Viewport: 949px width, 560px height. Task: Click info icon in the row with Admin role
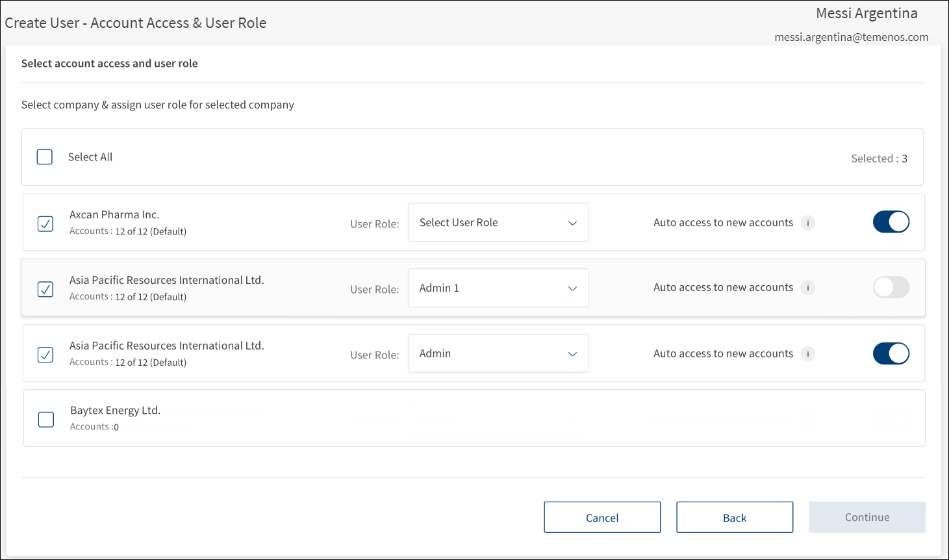807,354
